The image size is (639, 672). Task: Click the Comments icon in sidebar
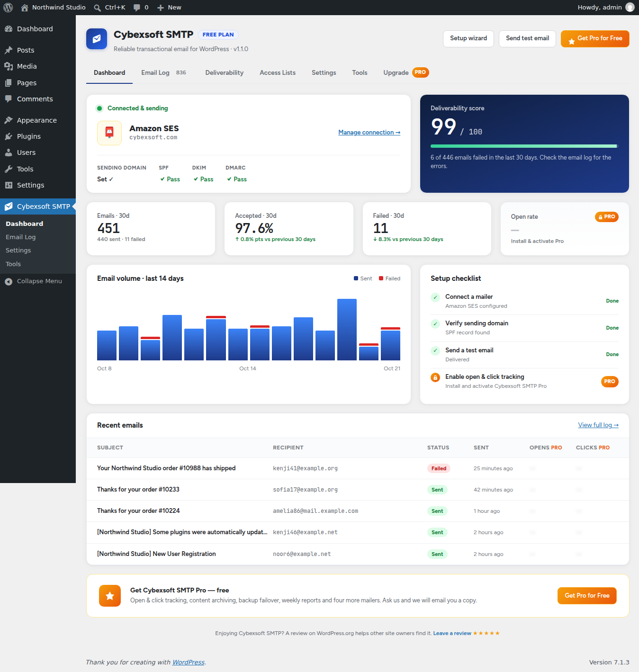click(9, 99)
